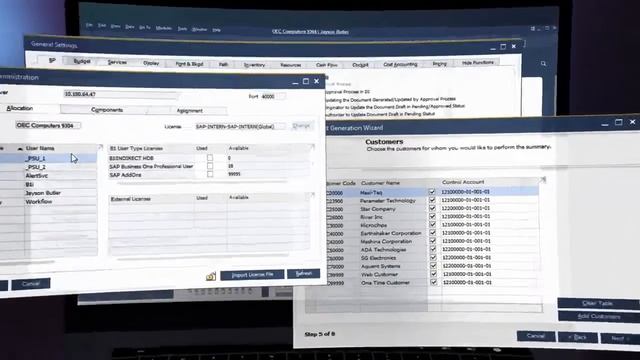640x360 pixels.
Task: Expand the customers table using corner arrow icon
Action: tap(542, 180)
